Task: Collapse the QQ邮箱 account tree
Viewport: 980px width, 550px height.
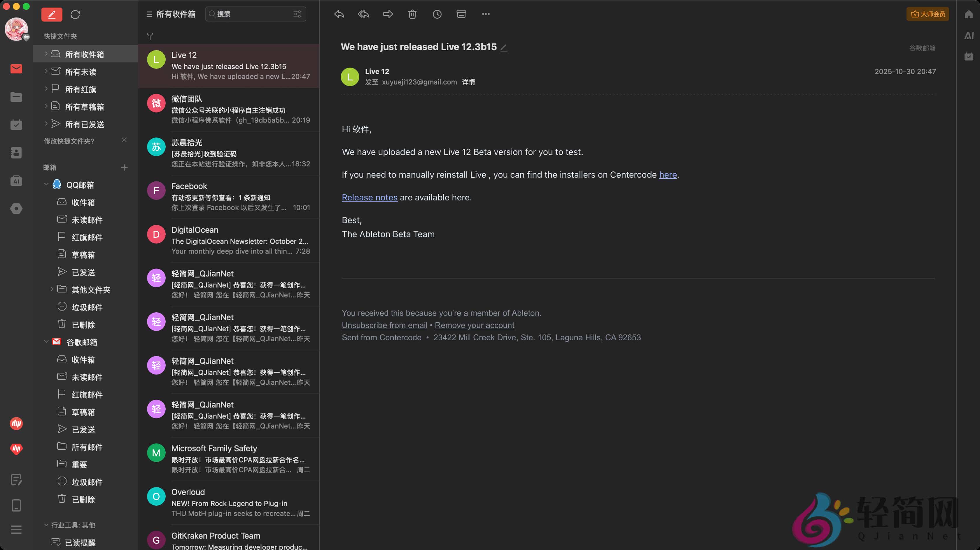Action: [46, 184]
